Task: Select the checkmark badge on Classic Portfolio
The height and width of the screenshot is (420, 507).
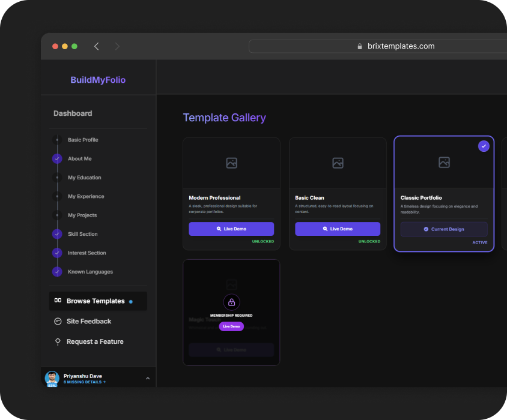Action: [484, 146]
